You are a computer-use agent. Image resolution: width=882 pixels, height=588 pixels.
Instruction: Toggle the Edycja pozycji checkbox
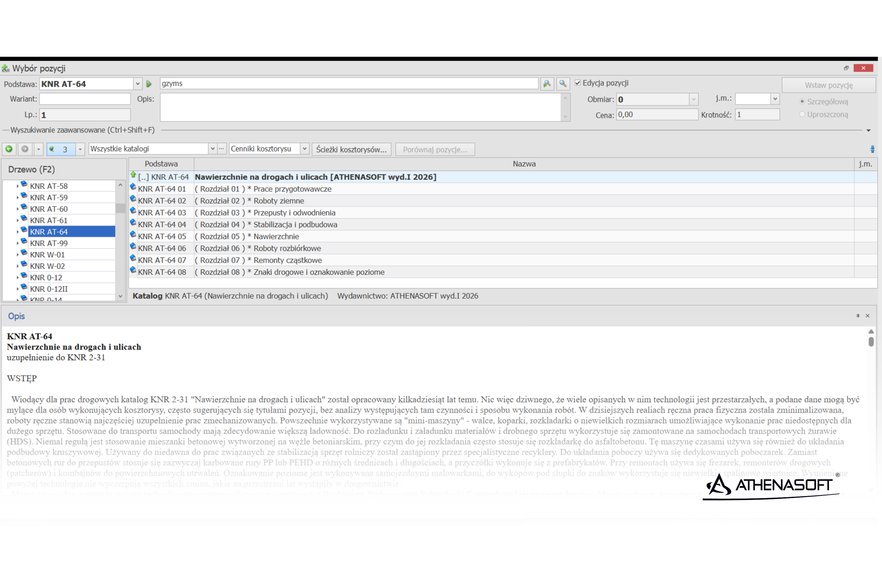pos(578,83)
